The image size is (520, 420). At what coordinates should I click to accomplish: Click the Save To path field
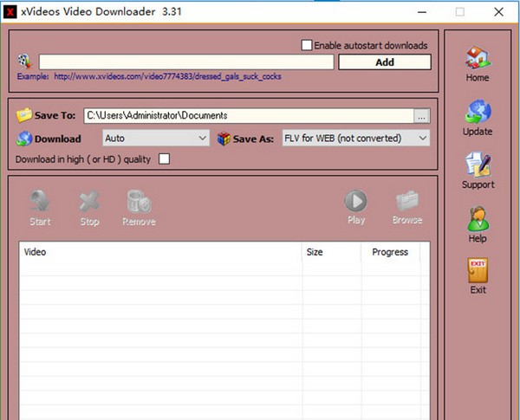tap(249, 116)
